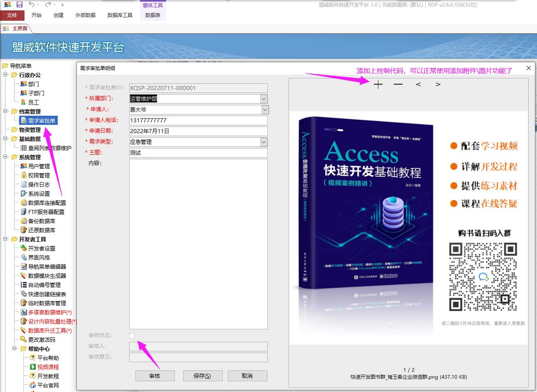Click the 自动编号管理 icon

pyautogui.click(x=24, y=285)
